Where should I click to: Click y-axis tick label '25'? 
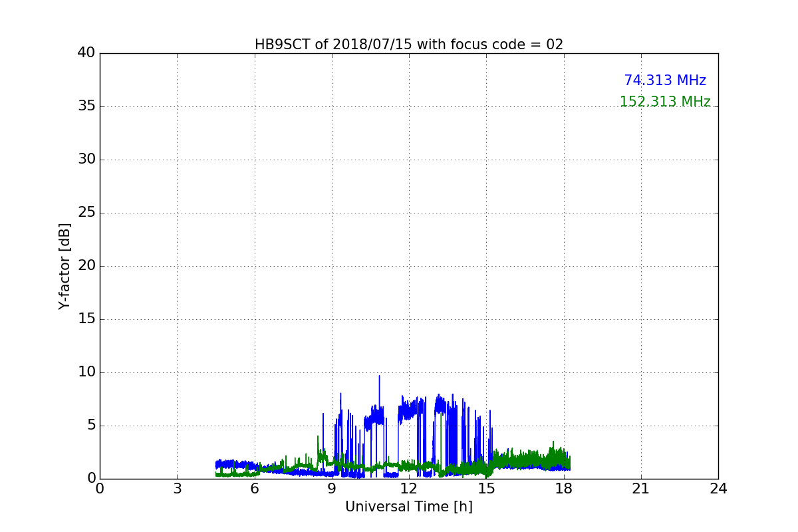pos(86,213)
